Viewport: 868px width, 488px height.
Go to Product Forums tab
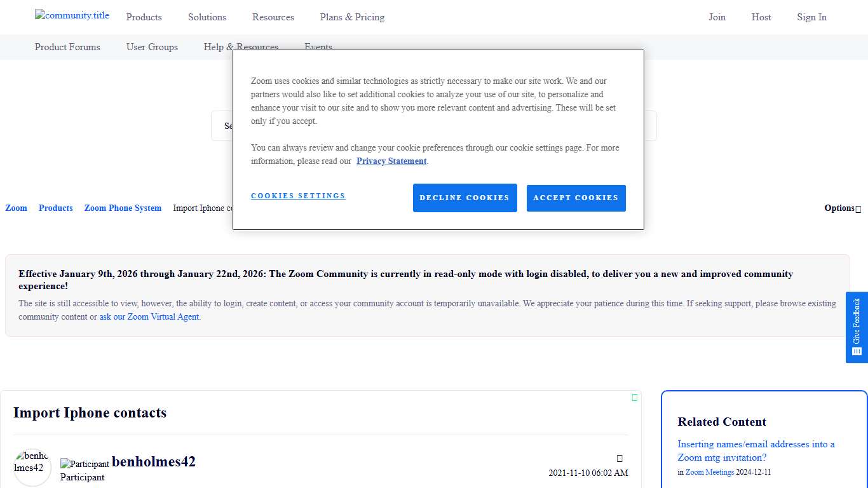(67, 47)
